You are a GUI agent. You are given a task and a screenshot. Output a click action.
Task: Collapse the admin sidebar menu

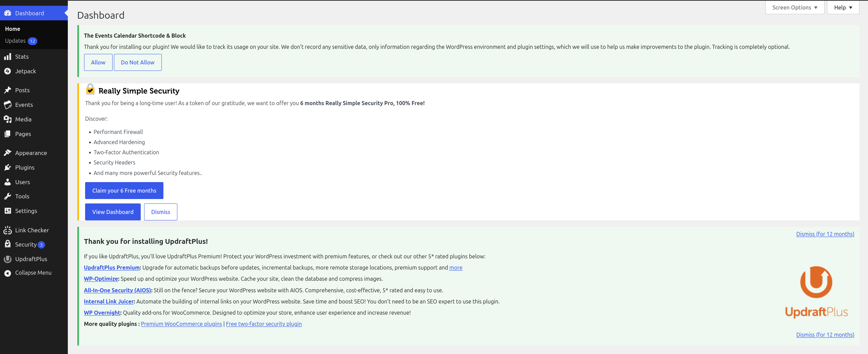pos(34,273)
